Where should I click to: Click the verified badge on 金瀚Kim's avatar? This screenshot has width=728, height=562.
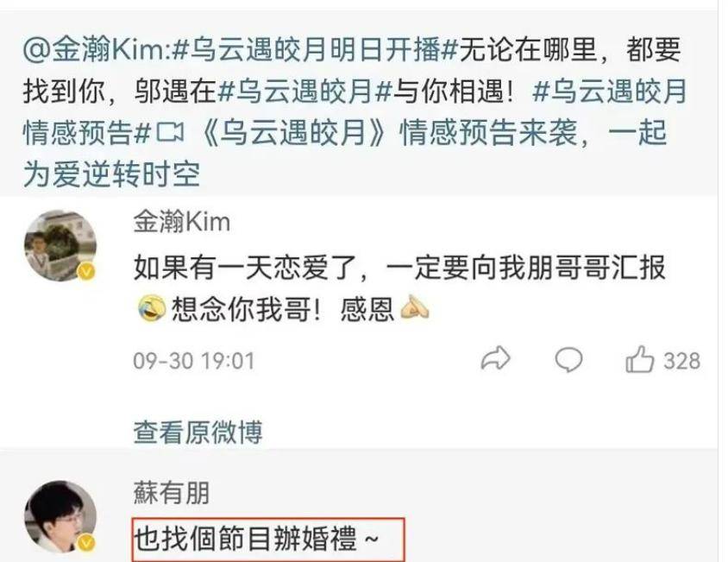click(x=86, y=271)
